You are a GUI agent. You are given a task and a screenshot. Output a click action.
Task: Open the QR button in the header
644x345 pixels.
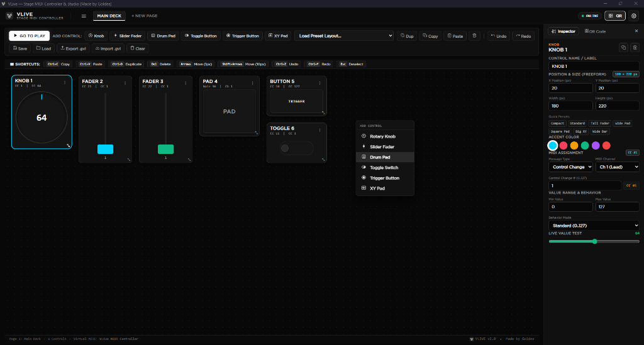pyautogui.click(x=615, y=16)
